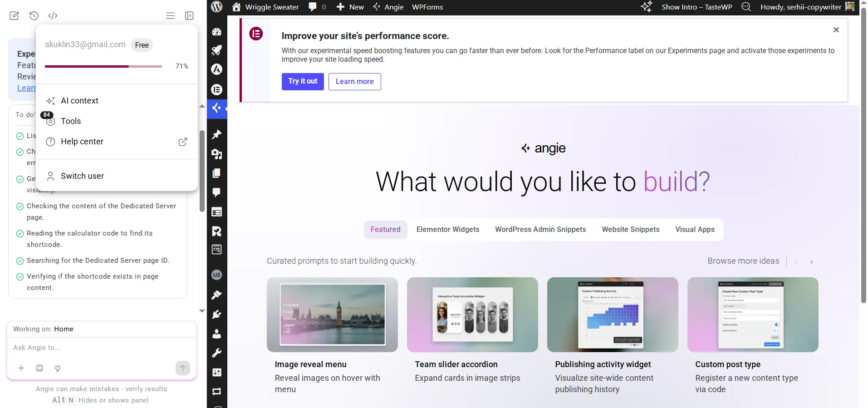Select Switch user menu item
868x408 pixels.
tap(117, 176)
